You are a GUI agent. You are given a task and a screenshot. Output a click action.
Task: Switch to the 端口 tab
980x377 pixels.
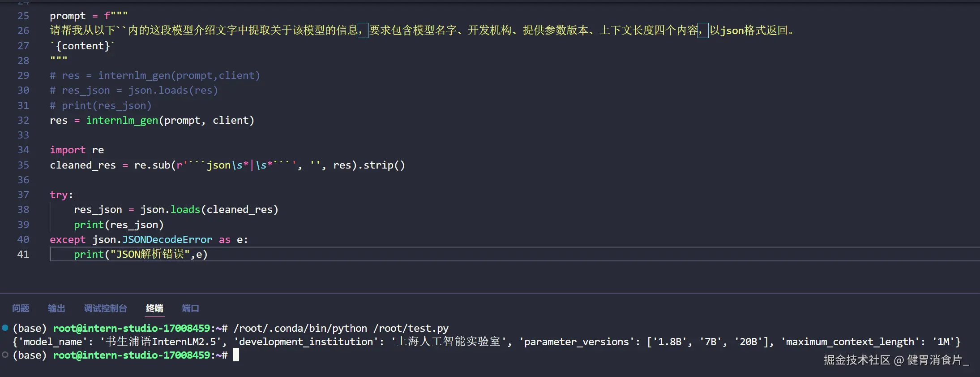tap(191, 308)
